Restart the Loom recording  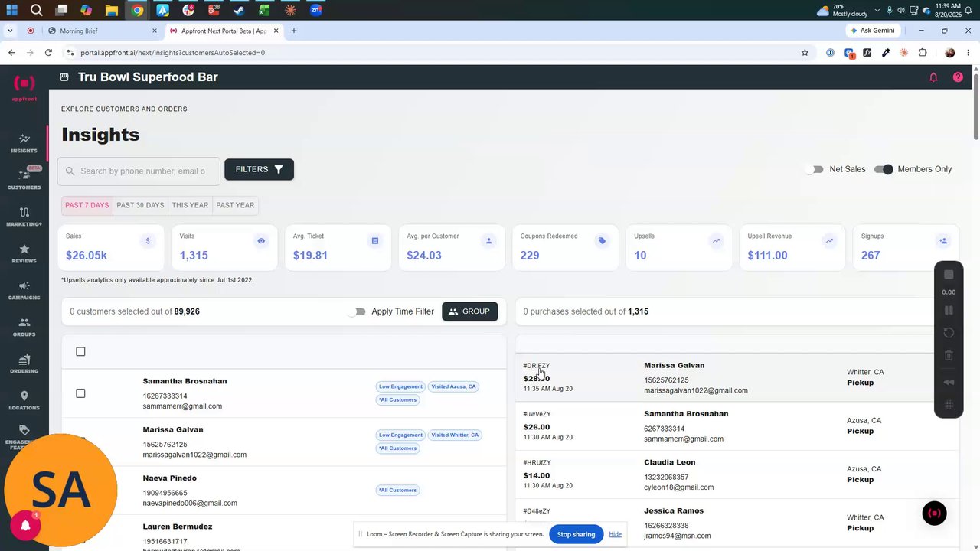949,332
